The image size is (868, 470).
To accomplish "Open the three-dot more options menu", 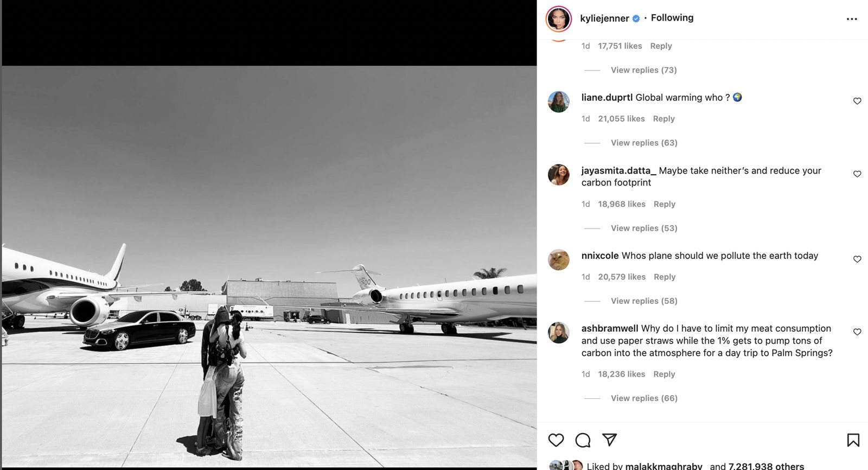I will pyautogui.click(x=852, y=19).
